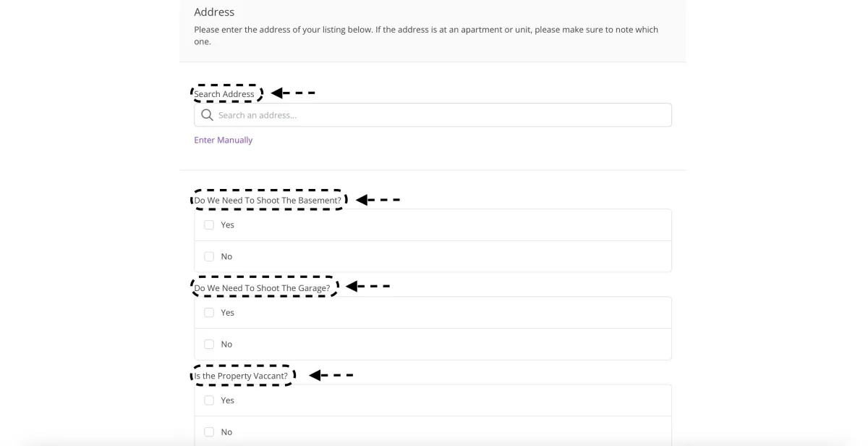Click the 'Search Address' field label

tap(224, 94)
